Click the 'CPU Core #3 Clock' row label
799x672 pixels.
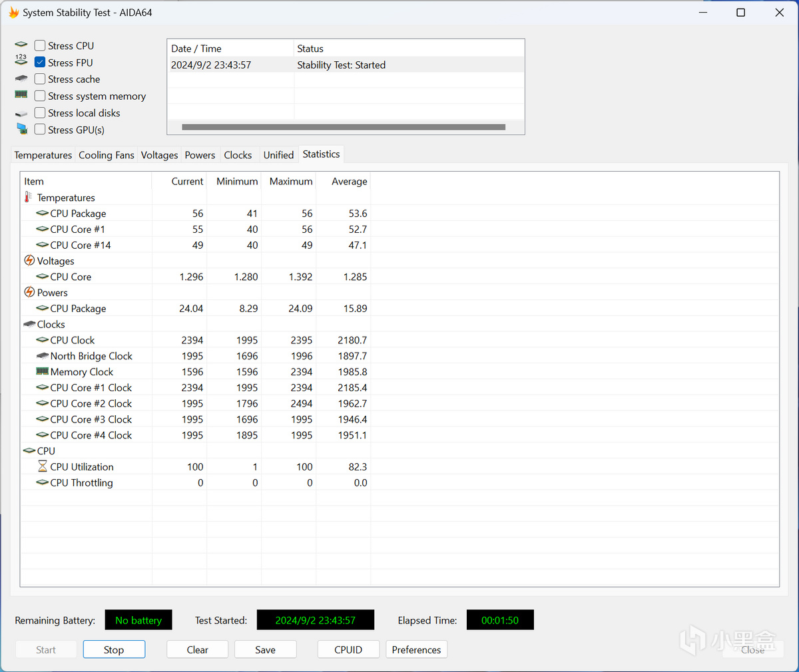click(x=91, y=419)
